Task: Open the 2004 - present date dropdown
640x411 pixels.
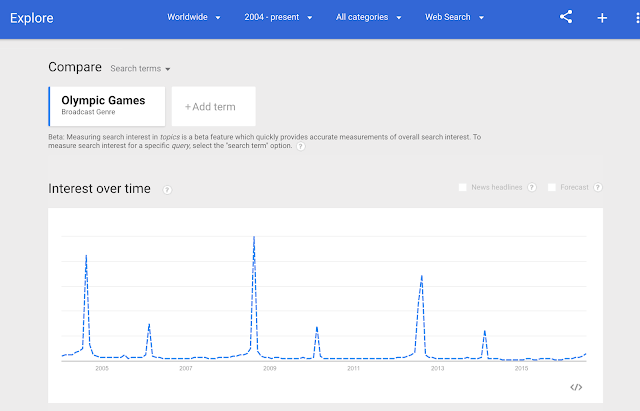Action: point(278,17)
